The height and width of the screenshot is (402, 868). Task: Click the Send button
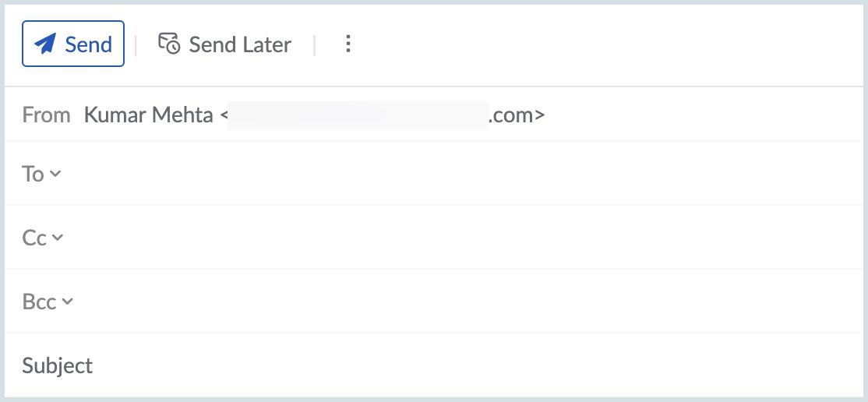(73, 44)
